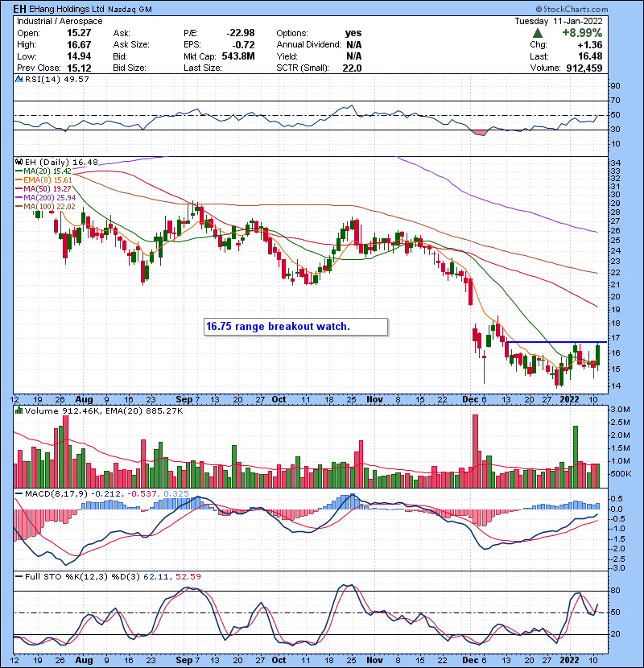644x668 pixels.
Task: Click the EMA(8) 15.61 legend entry
Action: (44, 180)
